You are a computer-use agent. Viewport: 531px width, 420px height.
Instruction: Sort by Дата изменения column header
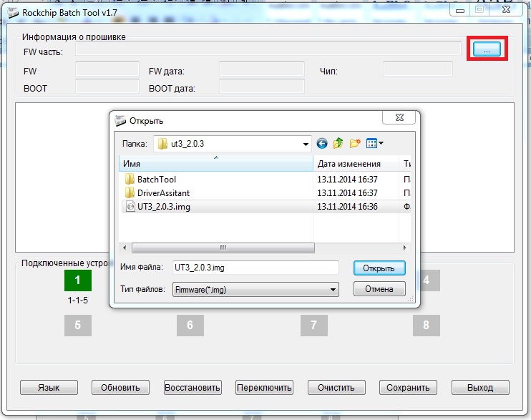pos(356,164)
